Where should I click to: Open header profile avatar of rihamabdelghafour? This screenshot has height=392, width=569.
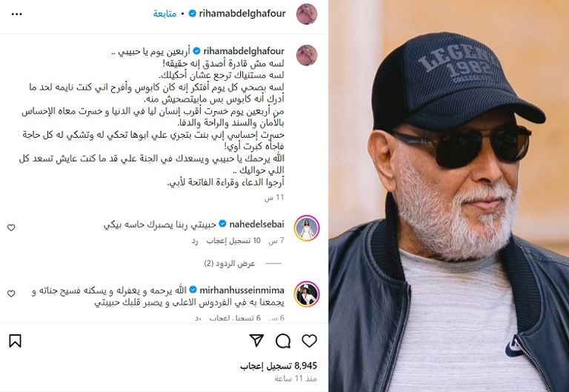coord(307,14)
